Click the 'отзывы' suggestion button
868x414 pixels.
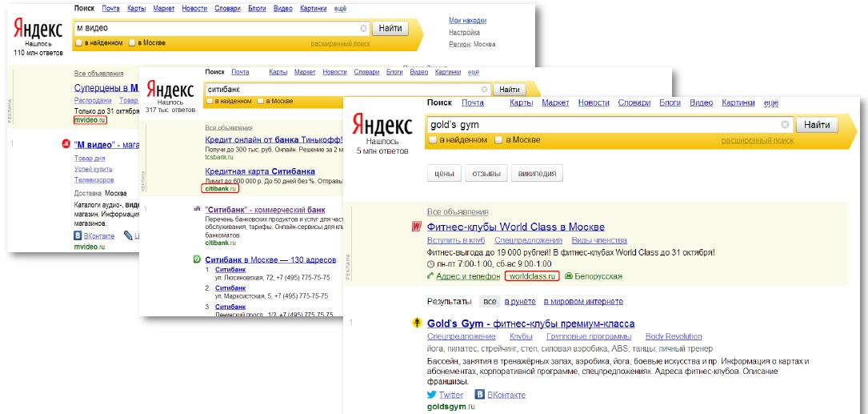[486, 174]
